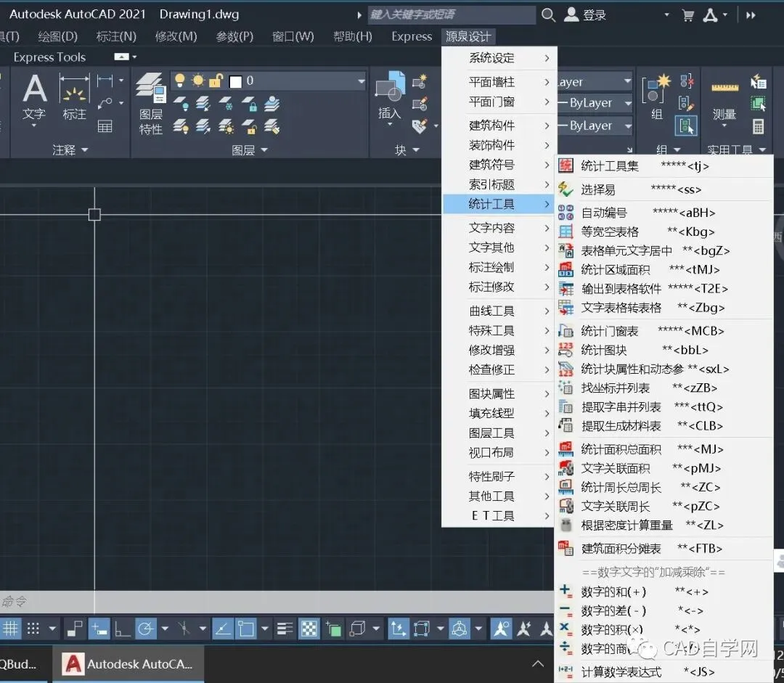The height and width of the screenshot is (683, 784).
Task: Open the 源泉设计 menu
Action: pyautogui.click(x=468, y=36)
